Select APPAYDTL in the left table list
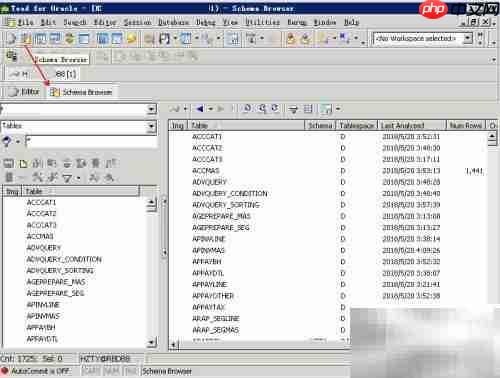Image resolution: width=500 pixels, height=378 pixels. [42, 339]
